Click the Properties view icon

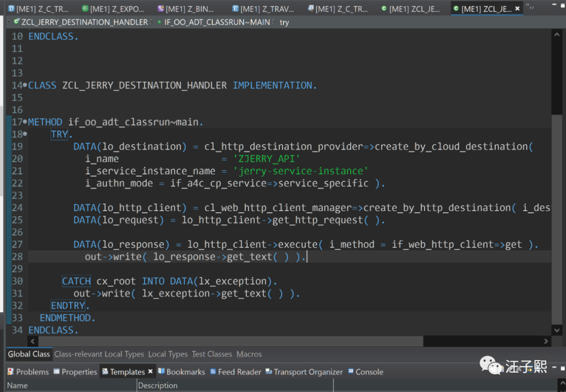pyautogui.click(x=57, y=372)
